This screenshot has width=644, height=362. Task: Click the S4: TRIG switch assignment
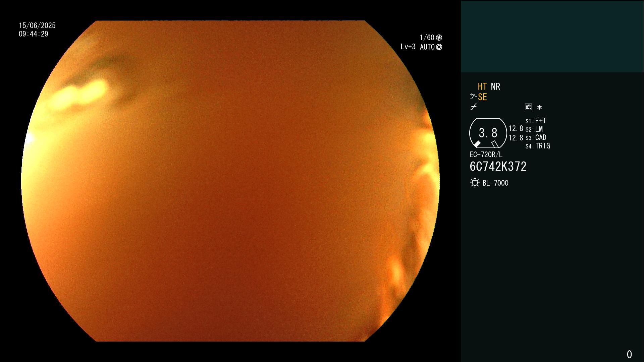[x=538, y=146]
